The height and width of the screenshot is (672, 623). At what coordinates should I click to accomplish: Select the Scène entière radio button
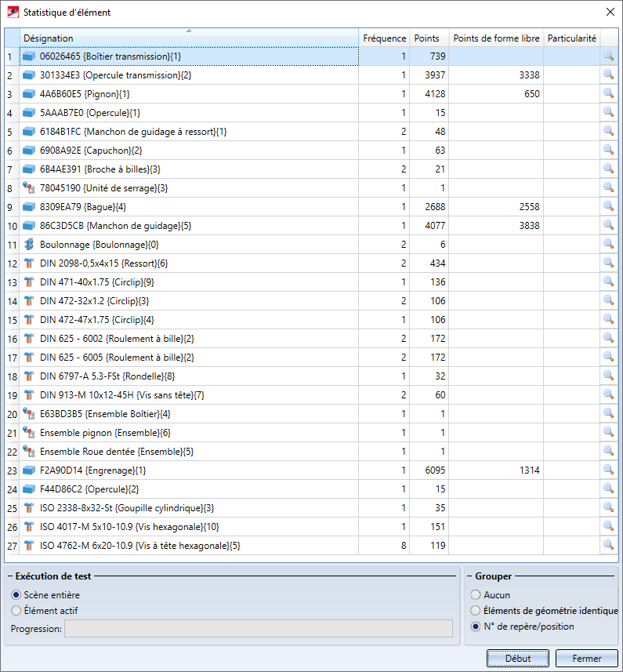click(x=16, y=595)
